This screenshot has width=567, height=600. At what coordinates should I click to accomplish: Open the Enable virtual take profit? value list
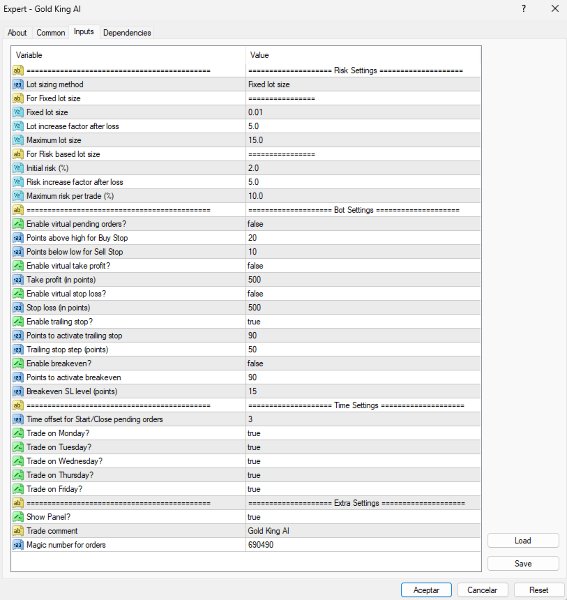[363, 266]
